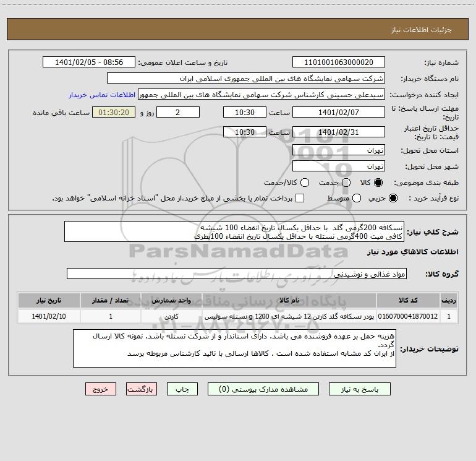Click the price validity date 1401/02/31
The width and height of the screenshot is (476, 461).
pyautogui.click(x=339, y=132)
